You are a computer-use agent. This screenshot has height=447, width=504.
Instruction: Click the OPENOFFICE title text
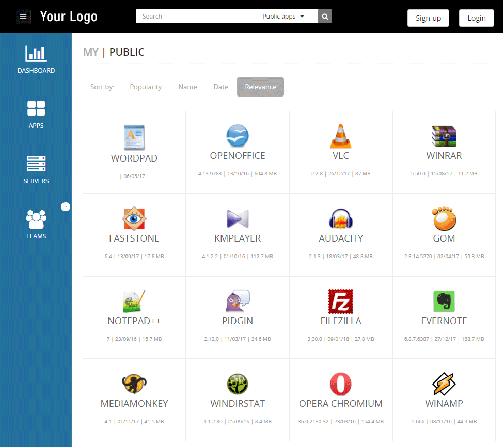[238, 155]
